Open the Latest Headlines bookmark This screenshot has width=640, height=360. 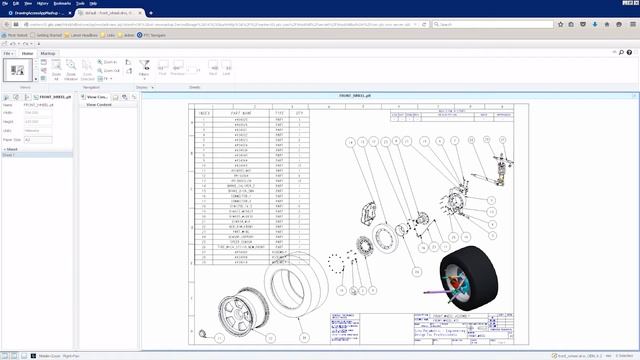(81, 36)
